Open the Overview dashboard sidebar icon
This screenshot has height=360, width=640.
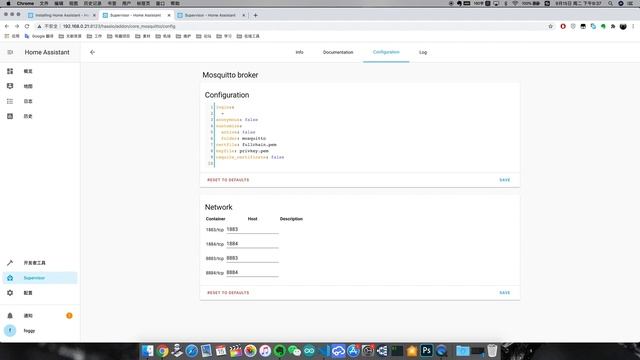10,71
